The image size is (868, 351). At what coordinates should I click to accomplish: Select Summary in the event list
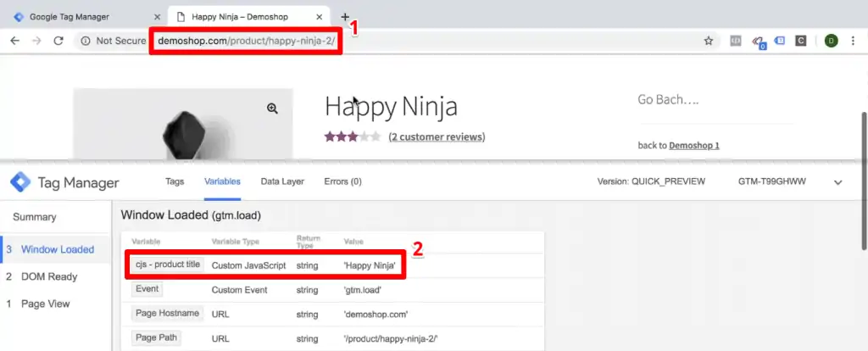[35, 217]
